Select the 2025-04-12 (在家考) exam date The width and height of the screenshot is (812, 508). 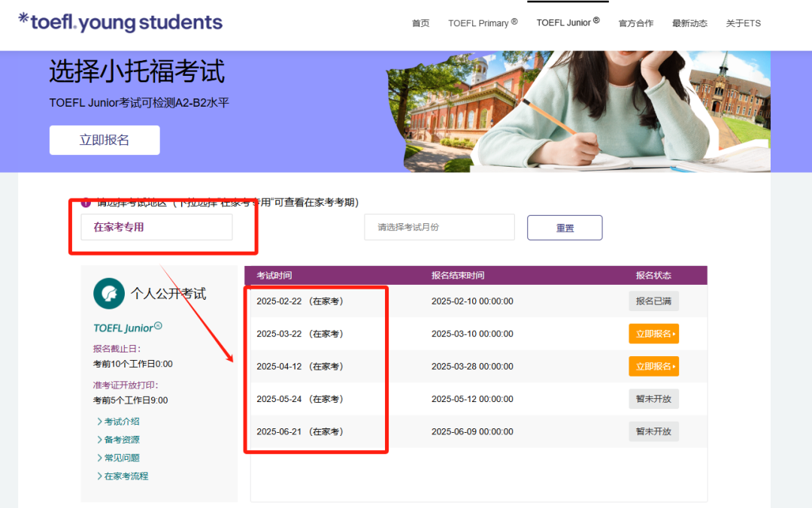click(300, 367)
